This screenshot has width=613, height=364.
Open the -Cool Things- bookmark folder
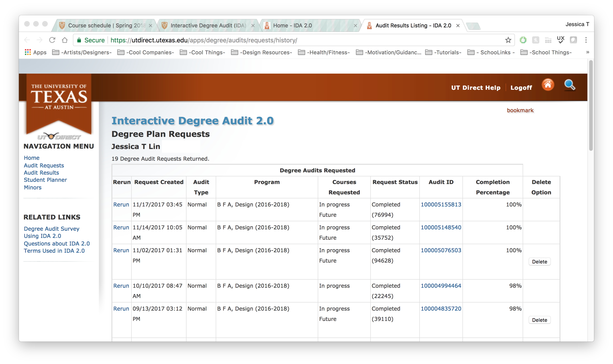pyautogui.click(x=203, y=52)
